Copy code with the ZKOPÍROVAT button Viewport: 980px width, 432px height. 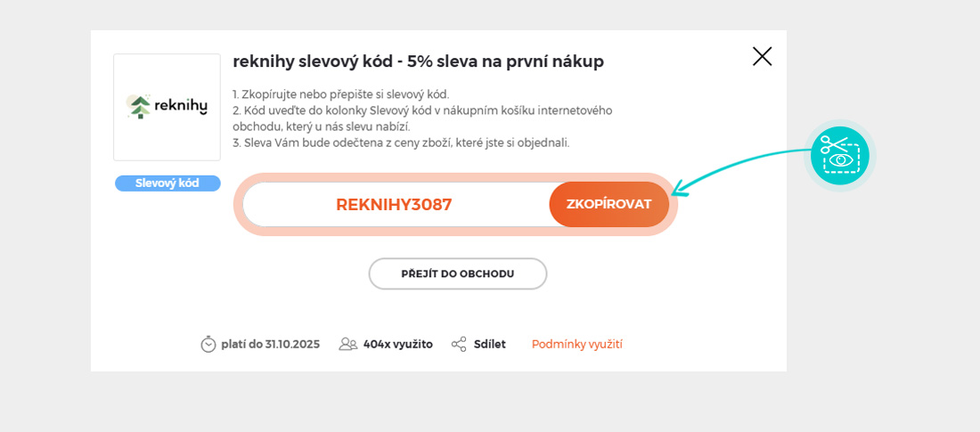pos(608,204)
